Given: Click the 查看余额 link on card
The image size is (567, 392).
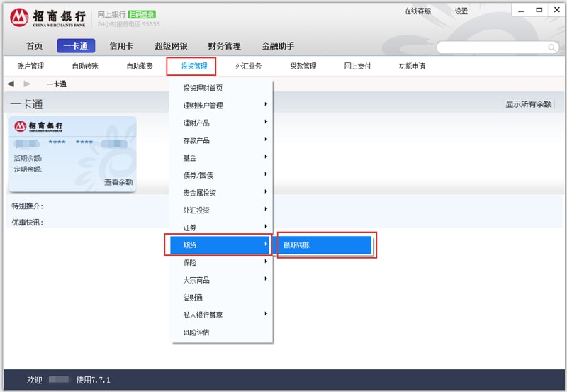Looking at the screenshot, I should coord(118,182).
